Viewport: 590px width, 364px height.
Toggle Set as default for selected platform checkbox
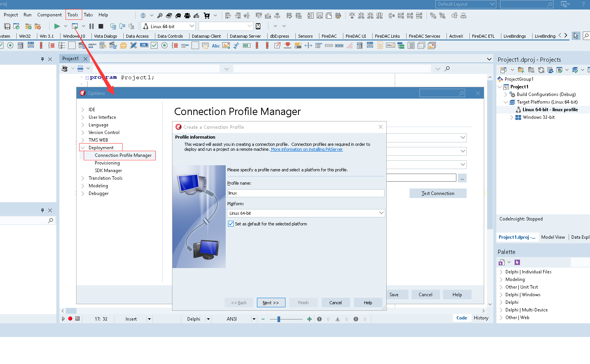231,224
